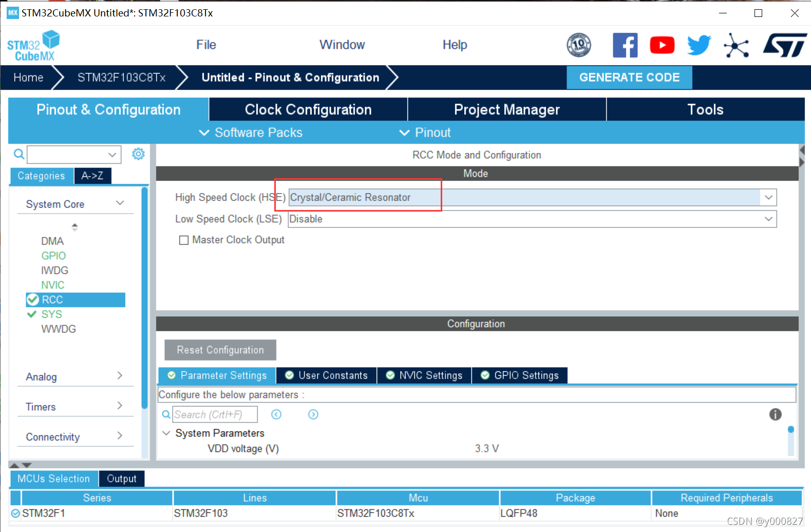The image size is (811, 532).
Task: Click the parameter search magnifier icon
Action: tap(166, 414)
